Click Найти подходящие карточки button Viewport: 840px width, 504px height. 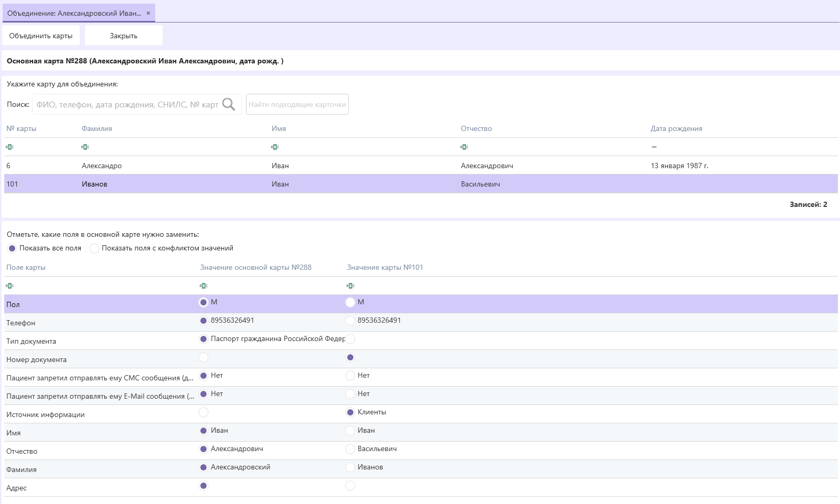coord(297,104)
